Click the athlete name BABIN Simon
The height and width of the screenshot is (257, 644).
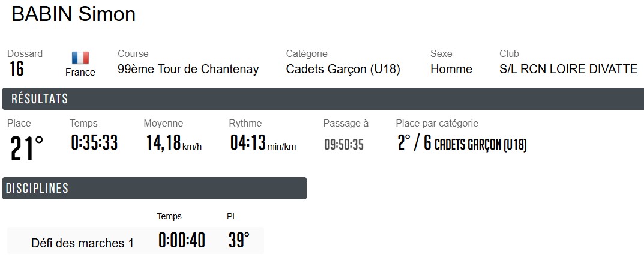tap(74, 14)
